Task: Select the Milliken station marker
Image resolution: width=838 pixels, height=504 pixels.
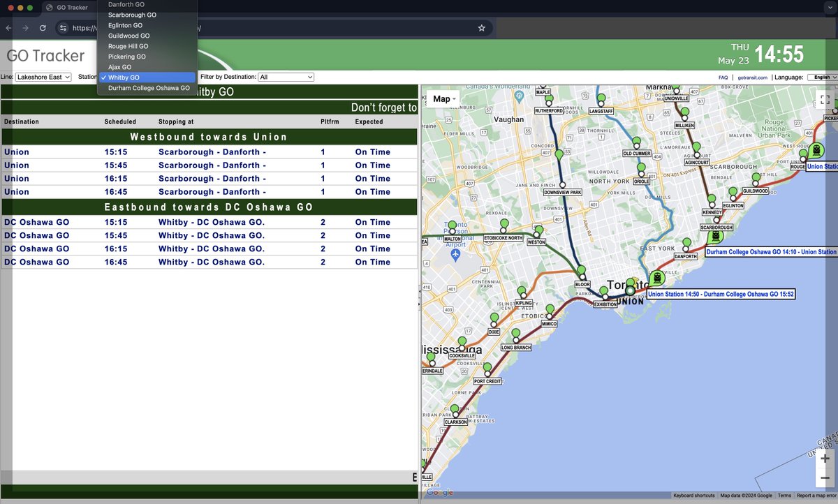Action: [x=684, y=113]
